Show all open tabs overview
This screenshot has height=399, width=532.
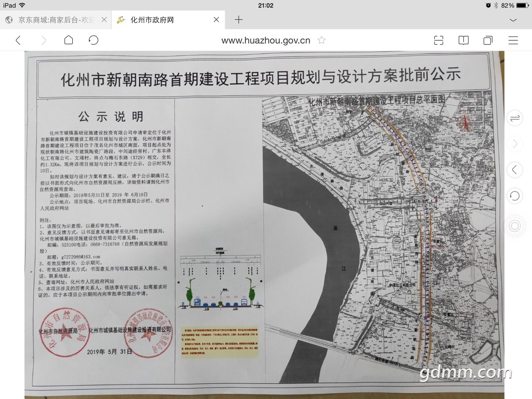coord(488,40)
